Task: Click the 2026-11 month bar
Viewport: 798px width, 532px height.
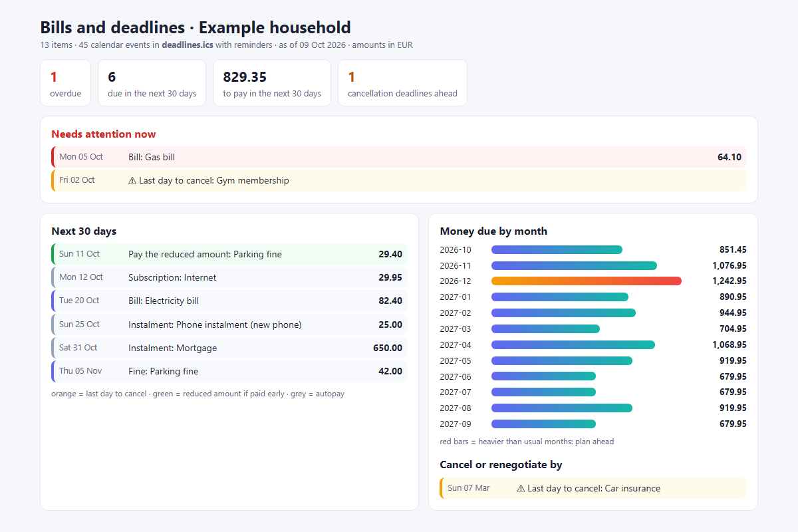Action: (574, 265)
